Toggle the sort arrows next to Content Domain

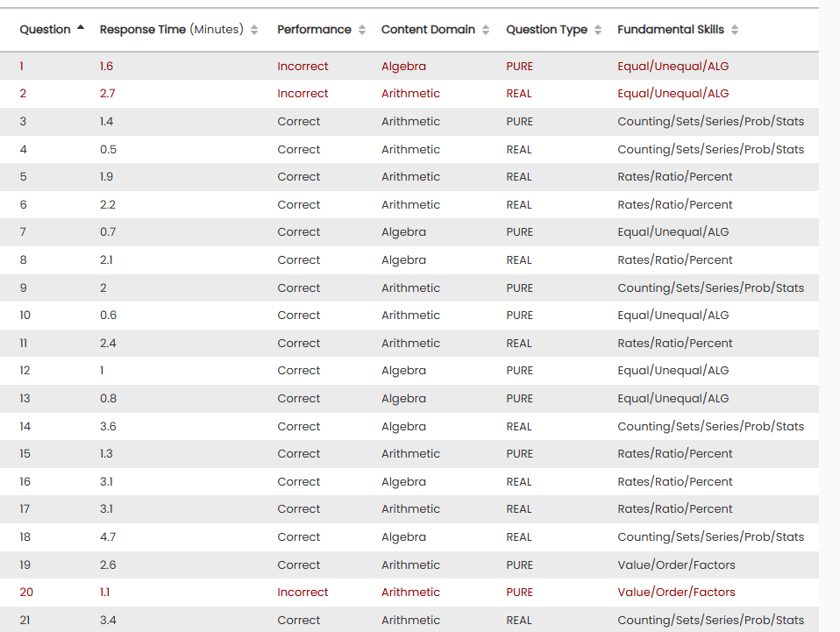[485, 30]
